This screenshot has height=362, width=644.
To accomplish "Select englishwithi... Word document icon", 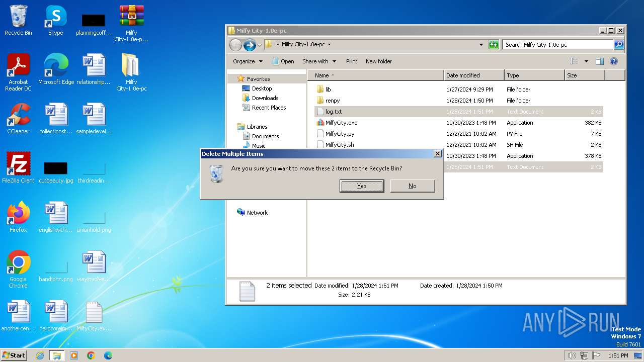I will click(x=56, y=217).
